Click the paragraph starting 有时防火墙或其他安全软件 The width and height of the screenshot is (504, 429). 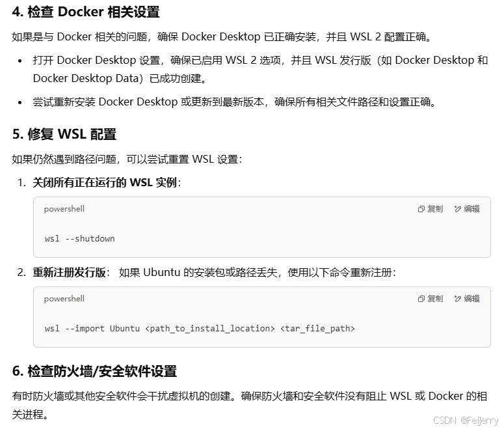pos(250,405)
